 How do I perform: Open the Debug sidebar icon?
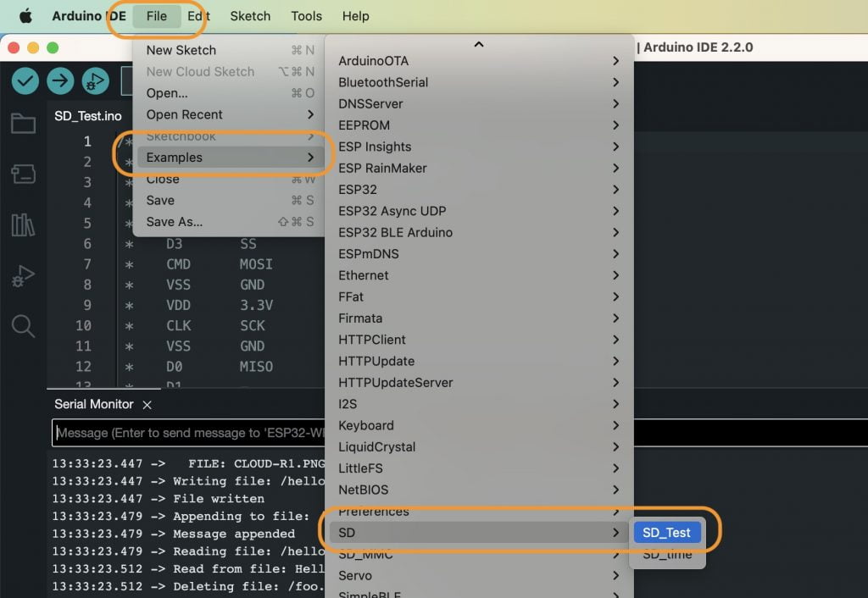(23, 275)
